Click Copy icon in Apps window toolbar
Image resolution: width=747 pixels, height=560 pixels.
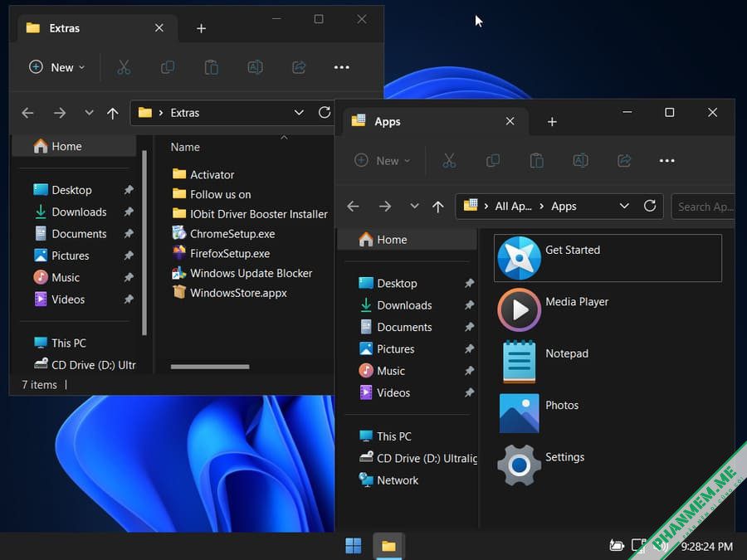(x=493, y=161)
